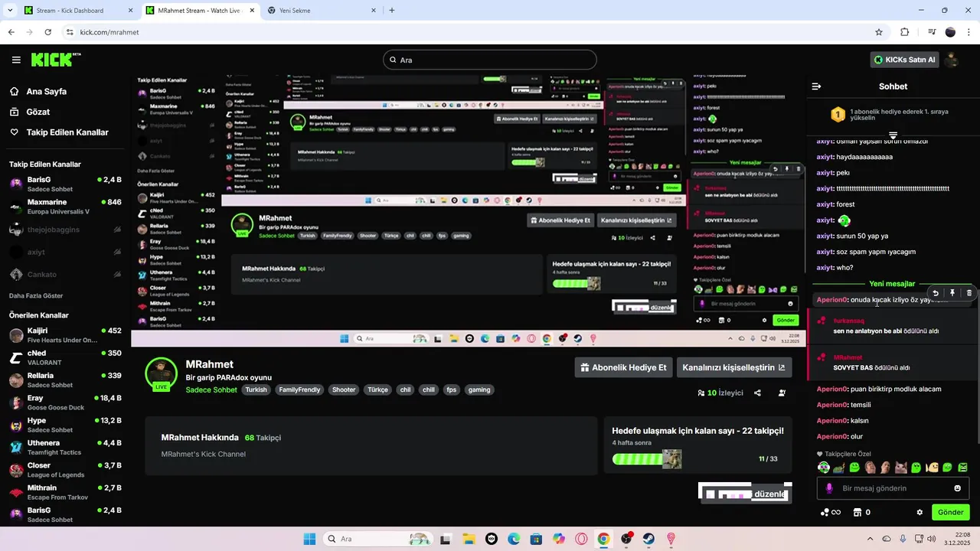Screen dimensions: 980x551
Task: Bookmark this page with star icon
Action: pos(879,32)
